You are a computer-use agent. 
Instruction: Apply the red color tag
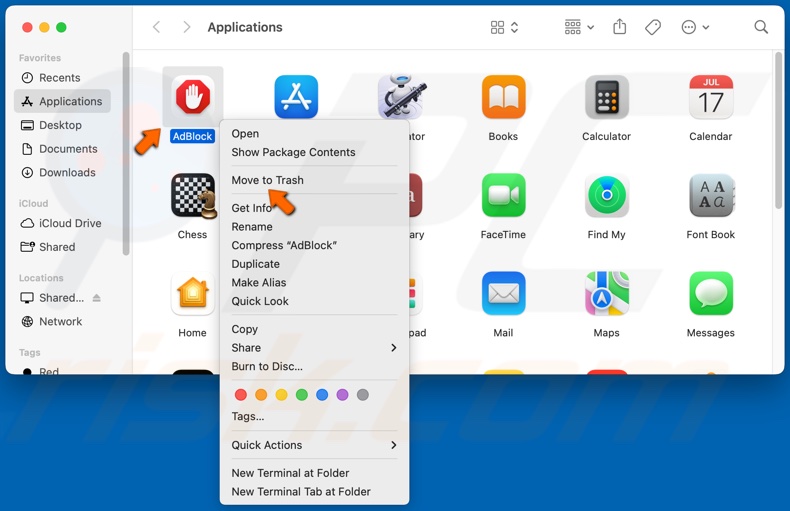[240, 395]
